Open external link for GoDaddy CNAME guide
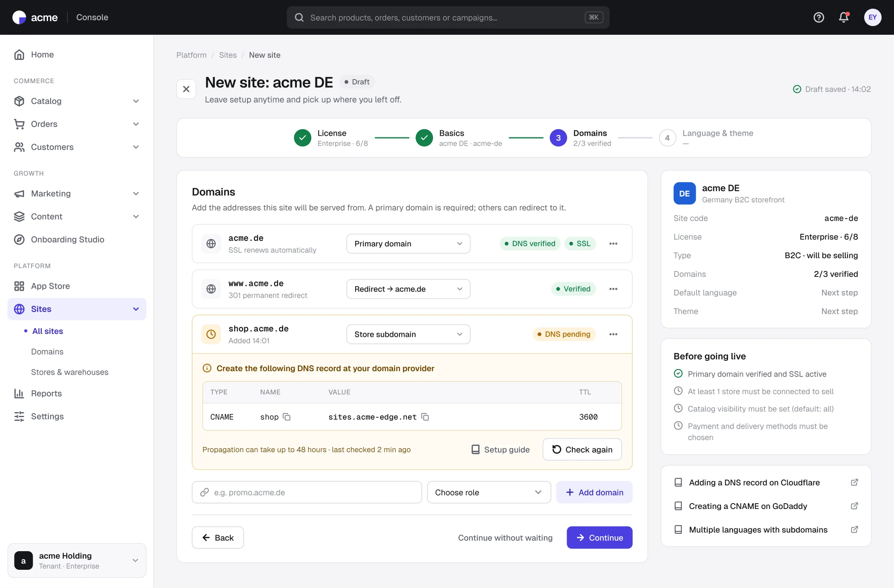 pyautogui.click(x=854, y=506)
